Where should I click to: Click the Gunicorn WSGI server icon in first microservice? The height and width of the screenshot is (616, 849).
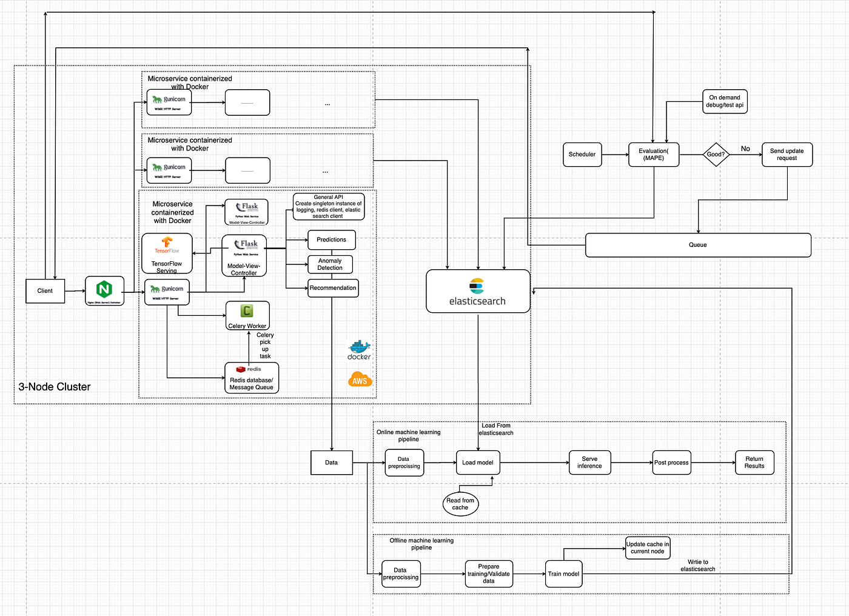(169, 101)
